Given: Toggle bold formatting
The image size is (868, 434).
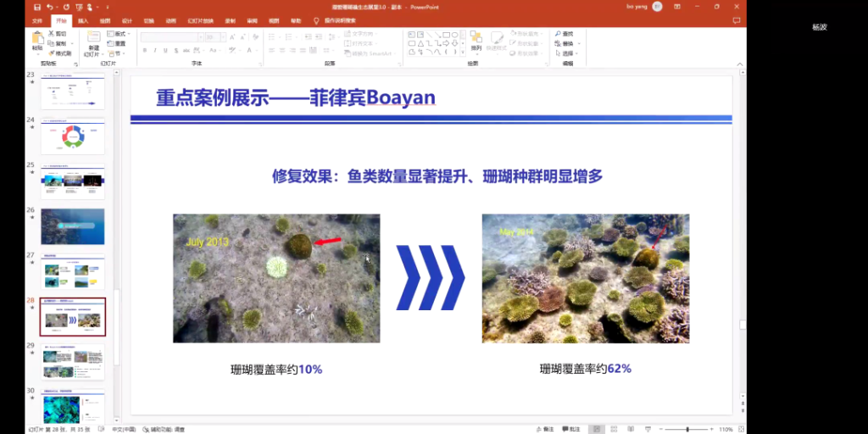Looking at the screenshot, I should 145,50.
